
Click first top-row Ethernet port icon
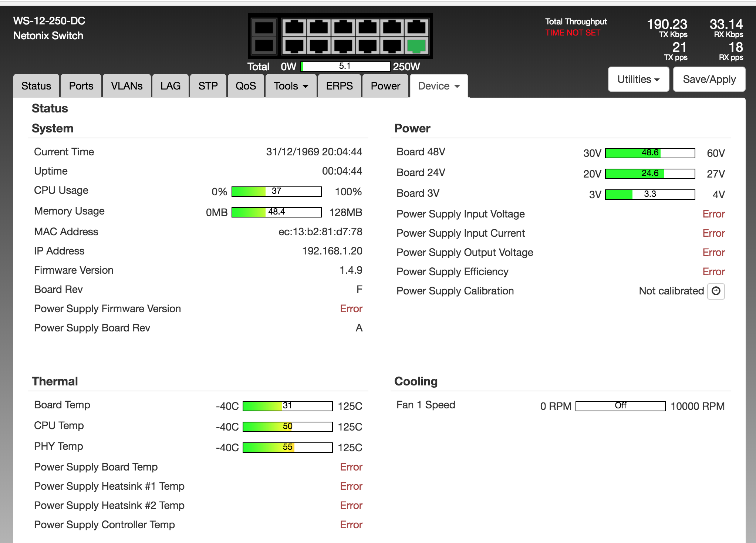294,27
